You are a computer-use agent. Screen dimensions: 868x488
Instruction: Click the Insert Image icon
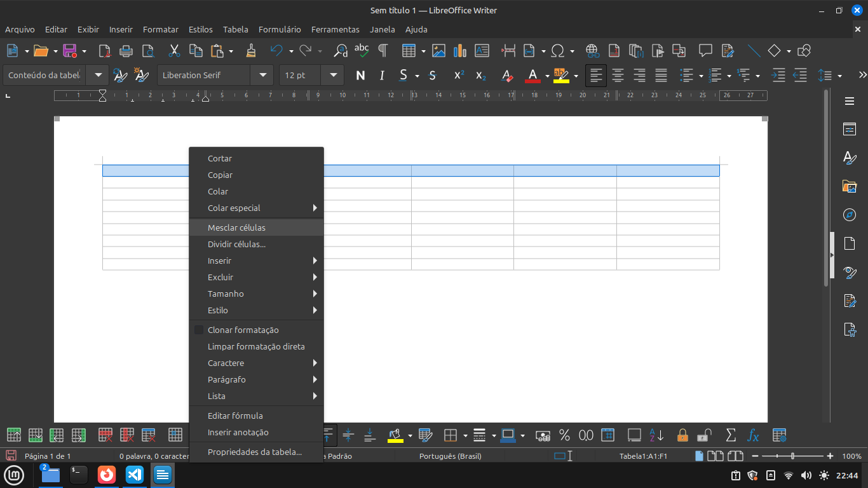click(x=438, y=51)
